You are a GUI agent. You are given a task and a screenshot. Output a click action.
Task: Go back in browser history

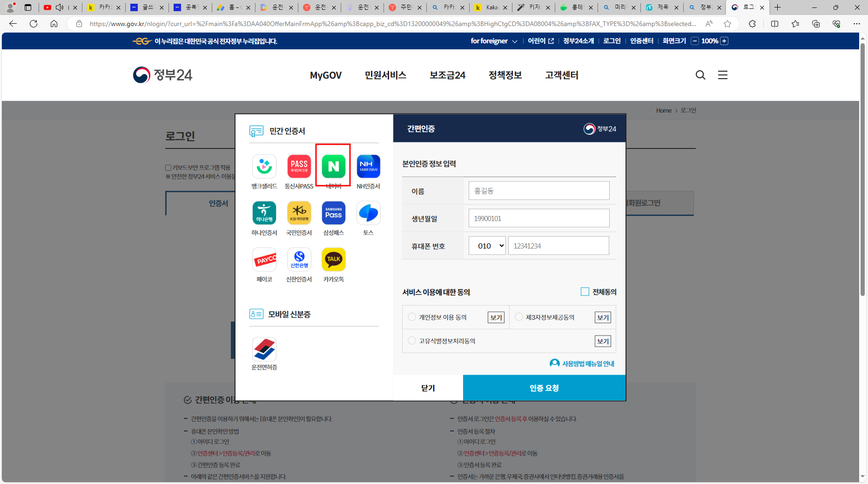[x=13, y=24]
